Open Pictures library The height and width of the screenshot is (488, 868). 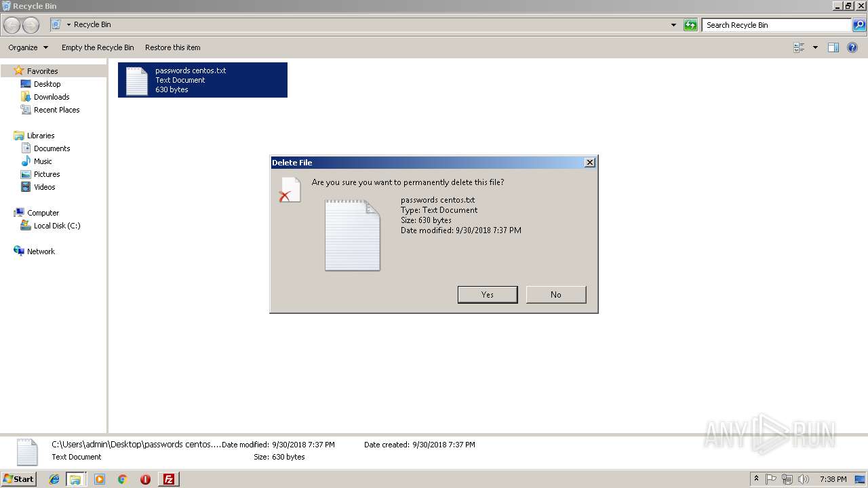tap(47, 174)
